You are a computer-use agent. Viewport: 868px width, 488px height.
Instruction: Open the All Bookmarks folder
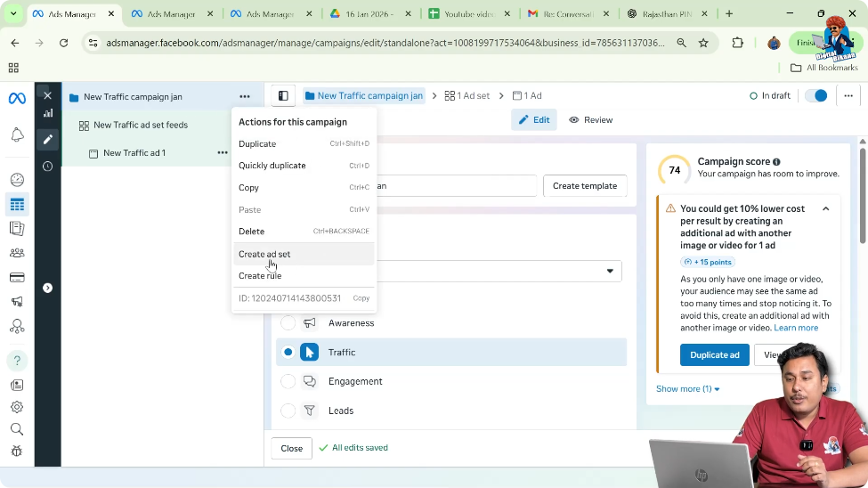coord(824,68)
